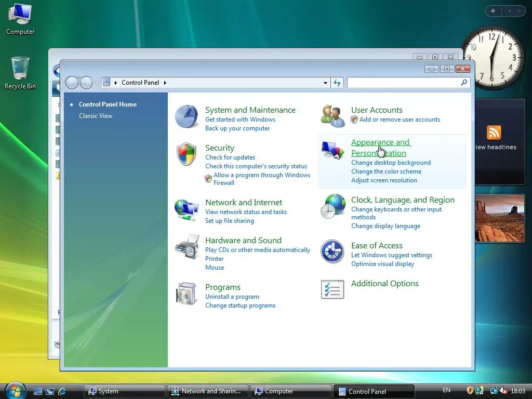The height and width of the screenshot is (399, 532).
Task: Click the User Accounts people icon
Action: (332, 116)
